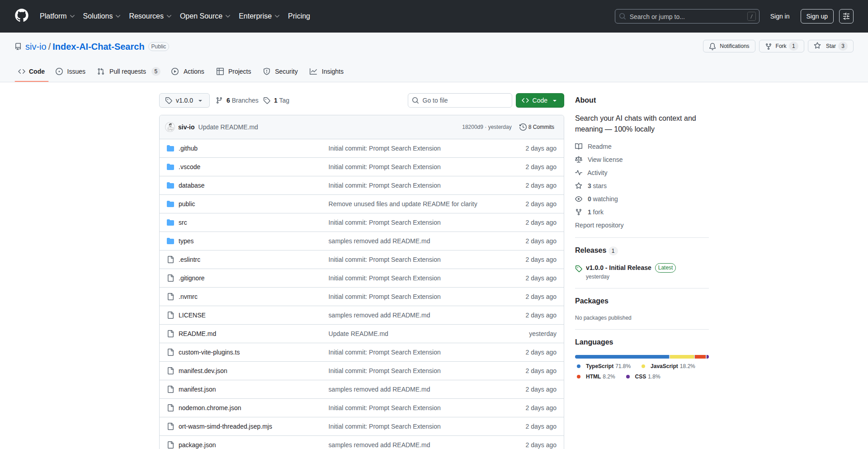The height and width of the screenshot is (449, 868).
Task: Click the database folder icon
Action: coord(170,185)
